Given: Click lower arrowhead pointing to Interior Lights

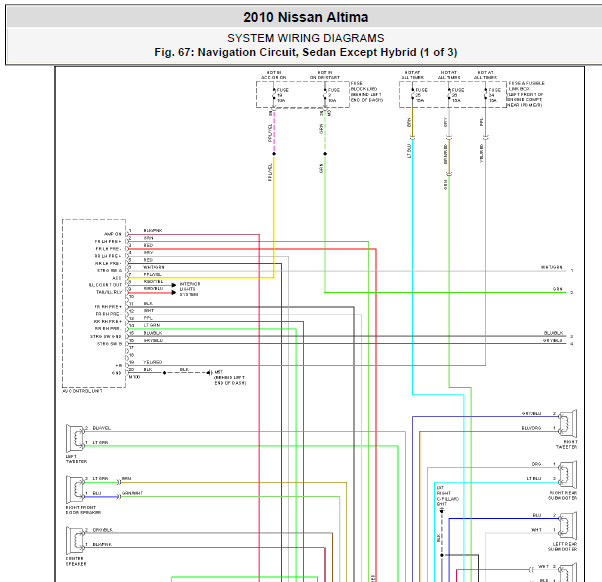Looking at the screenshot, I should point(174,293).
